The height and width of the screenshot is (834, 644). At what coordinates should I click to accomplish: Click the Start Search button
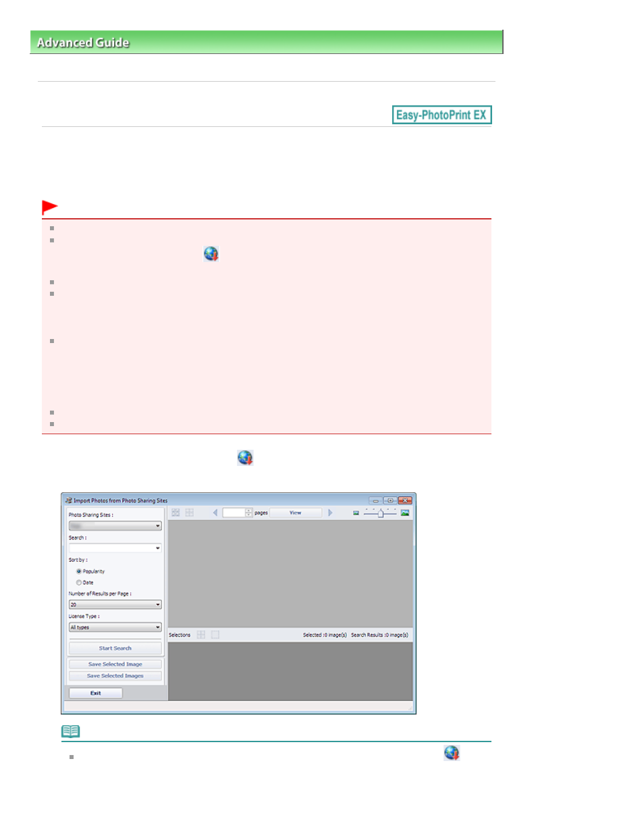coord(115,648)
